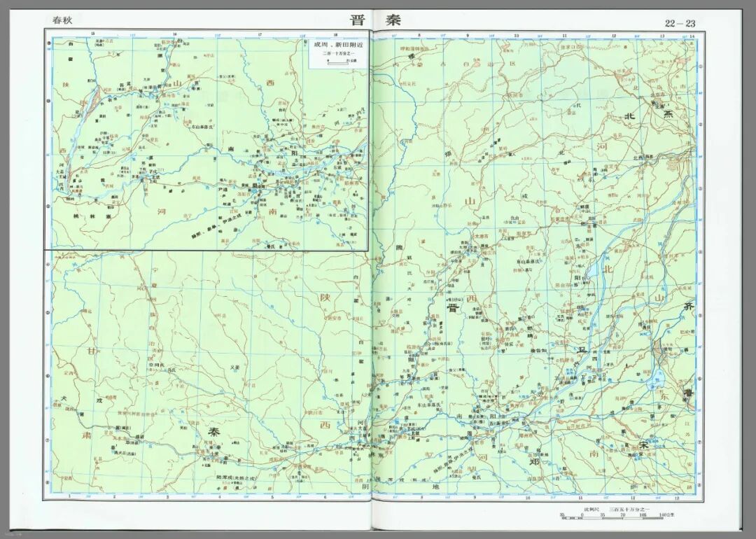Viewport: 756px width, 539px height.
Task: Click the page number 22–23
Action: point(680,23)
